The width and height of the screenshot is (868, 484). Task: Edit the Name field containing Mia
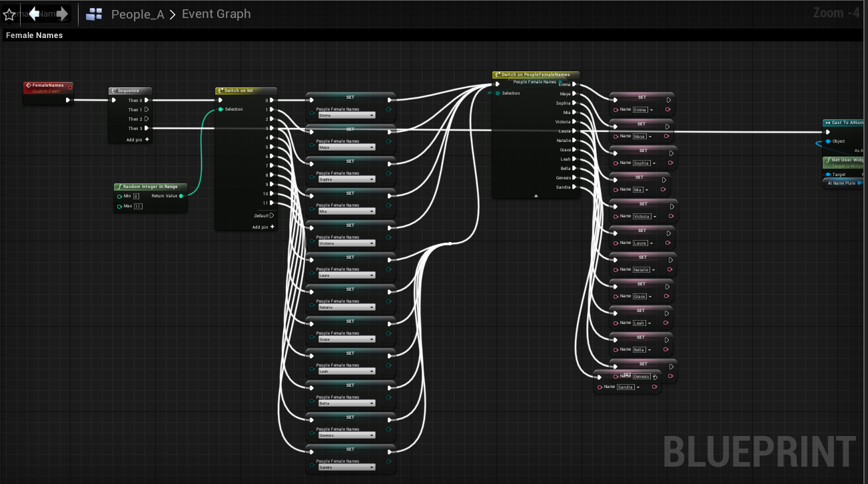pyautogui.click(x=638, y=190)
